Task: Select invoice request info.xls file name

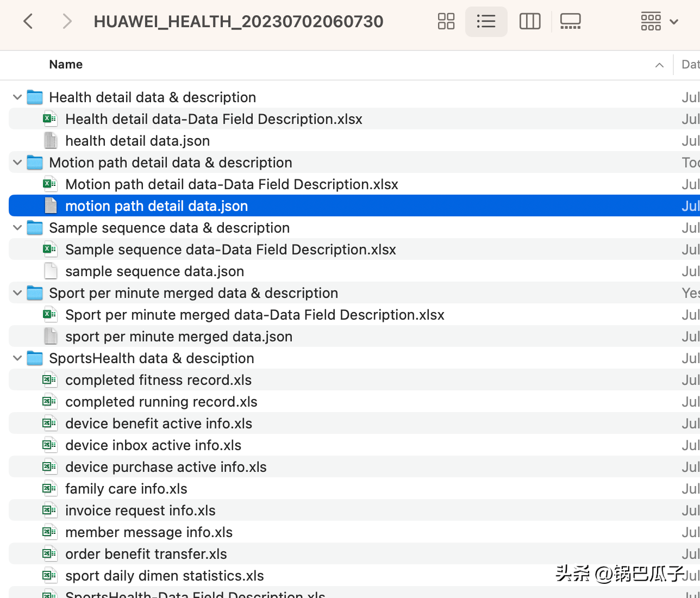Action: click(140, 510)
